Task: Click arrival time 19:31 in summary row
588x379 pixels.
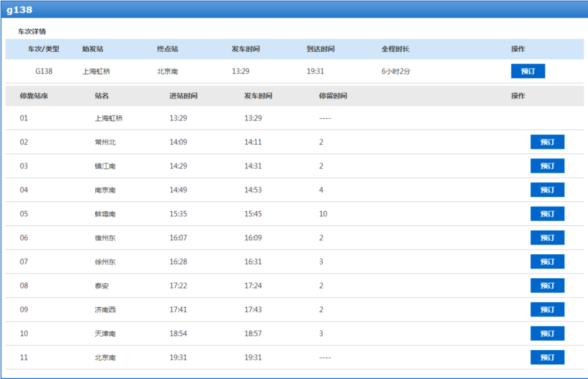Action: [315, 71]
